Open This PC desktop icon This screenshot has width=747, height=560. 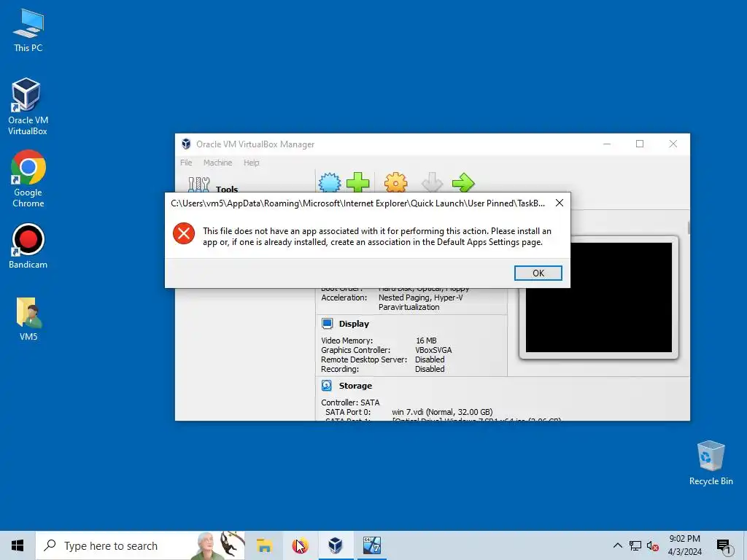coord(28,31)
